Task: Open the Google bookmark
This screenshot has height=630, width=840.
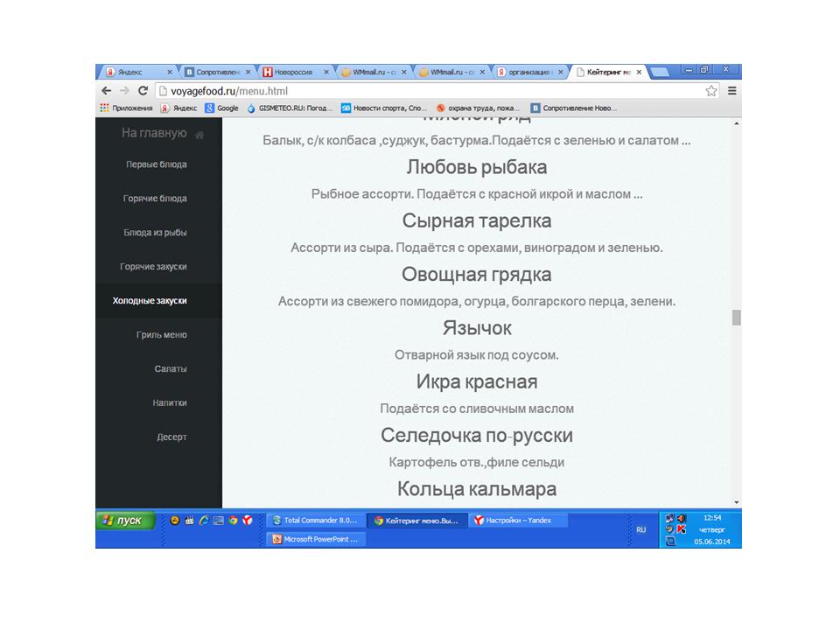Action: (221, 108)
